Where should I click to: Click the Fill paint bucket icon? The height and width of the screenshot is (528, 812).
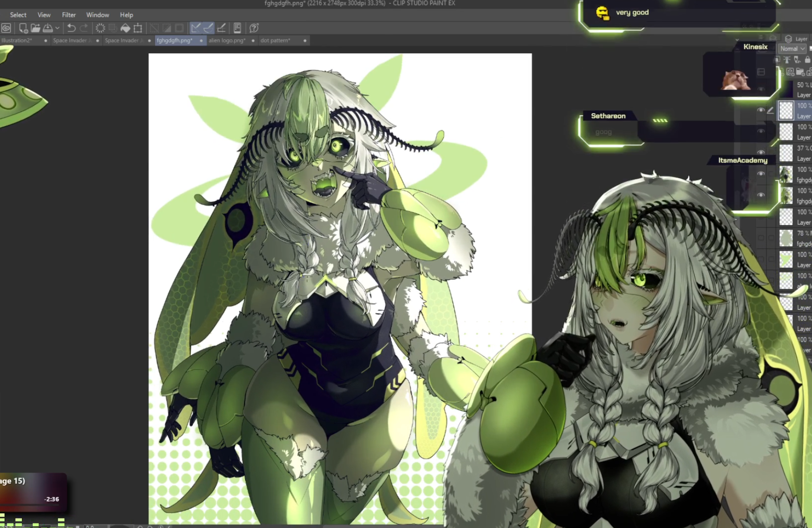125,28
